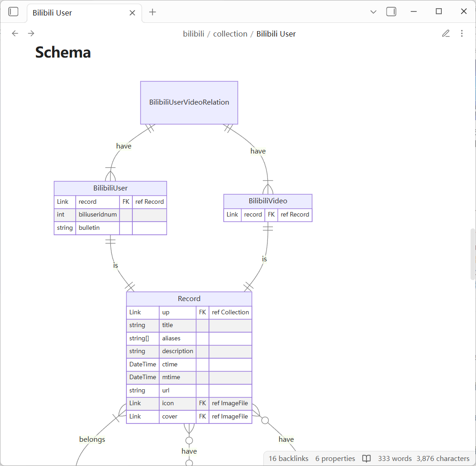Toggle the left sidebar icon
This screenshot has width=476, height=466.
click(14, 12)
